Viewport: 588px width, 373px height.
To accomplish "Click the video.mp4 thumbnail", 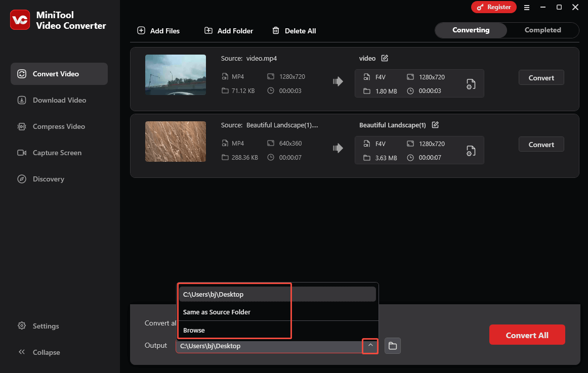I will pyautogui.click(x=176, y=75).
